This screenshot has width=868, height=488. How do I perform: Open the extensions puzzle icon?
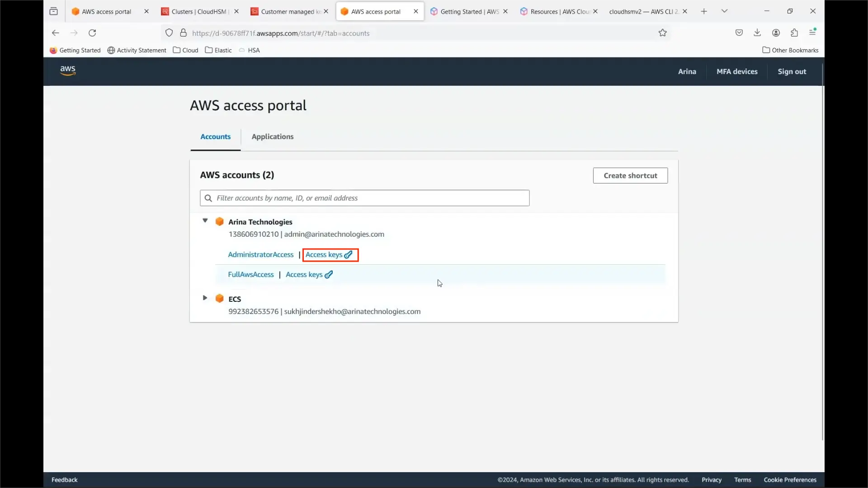(x=794, y=33)
